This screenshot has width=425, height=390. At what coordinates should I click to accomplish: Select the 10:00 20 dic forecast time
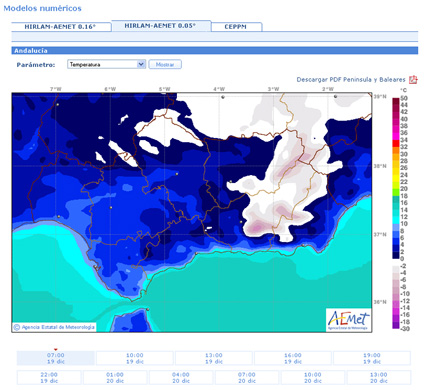click(313, 378)
